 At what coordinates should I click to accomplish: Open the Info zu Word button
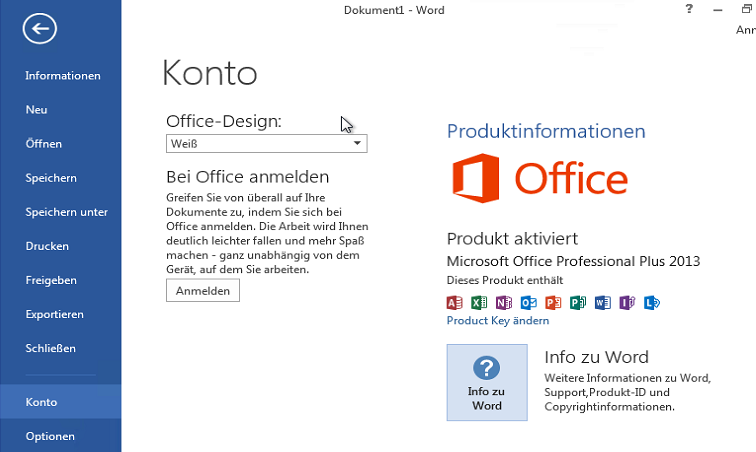(x=487, y=383)
